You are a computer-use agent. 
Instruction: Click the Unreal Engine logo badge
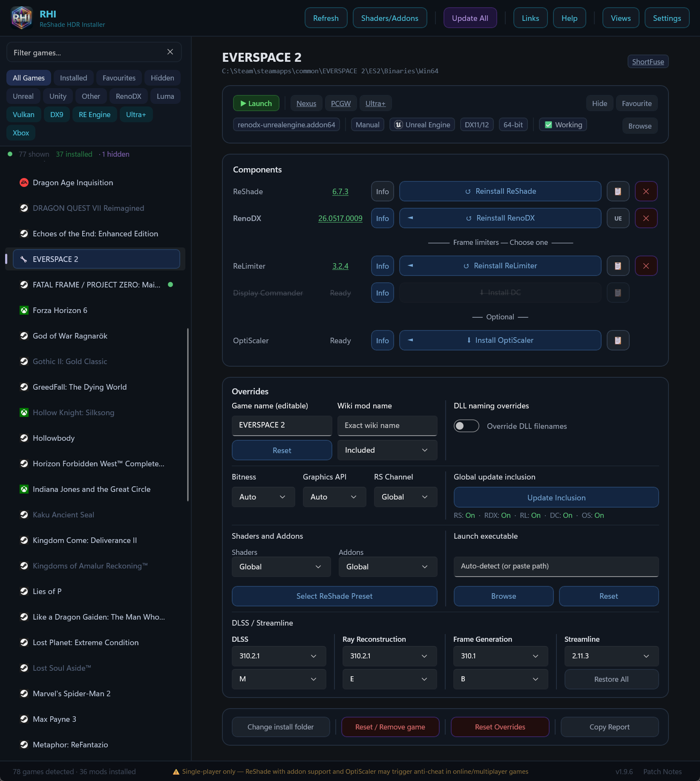(398, 124)
